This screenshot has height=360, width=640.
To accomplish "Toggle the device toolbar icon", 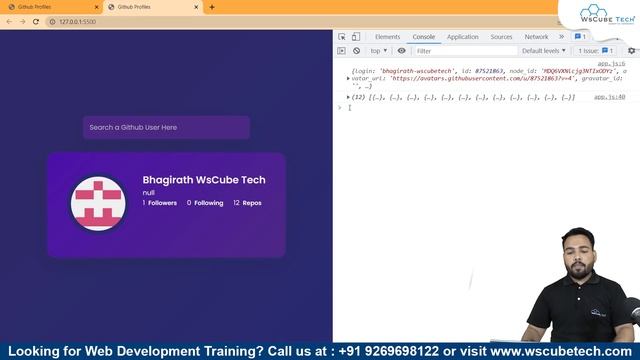I will 356,37.
